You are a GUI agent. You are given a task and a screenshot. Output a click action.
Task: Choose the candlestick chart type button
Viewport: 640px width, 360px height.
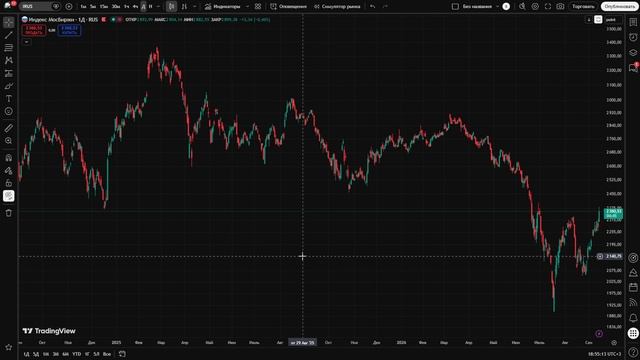click(171, 7)
